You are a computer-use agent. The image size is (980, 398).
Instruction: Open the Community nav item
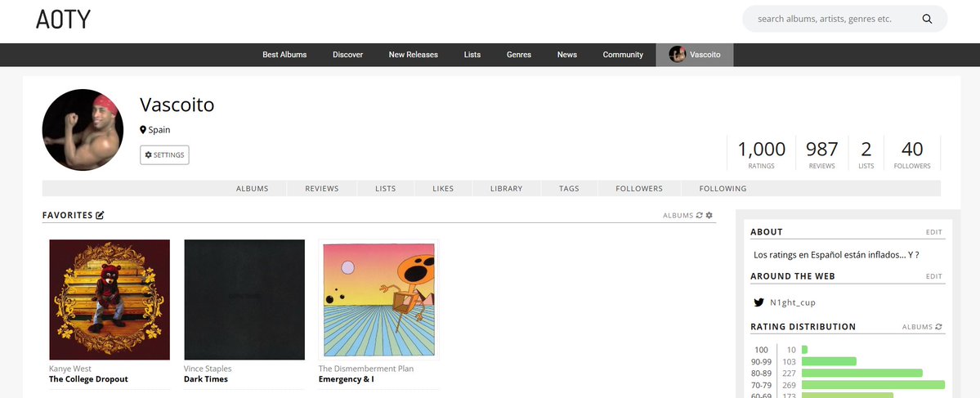[623, 55]
